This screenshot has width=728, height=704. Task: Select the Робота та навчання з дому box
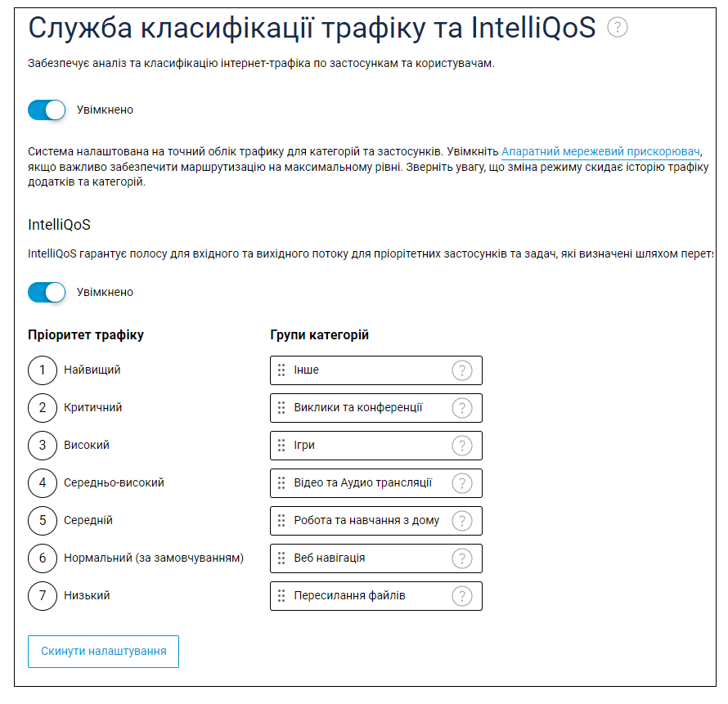[376, 521]
